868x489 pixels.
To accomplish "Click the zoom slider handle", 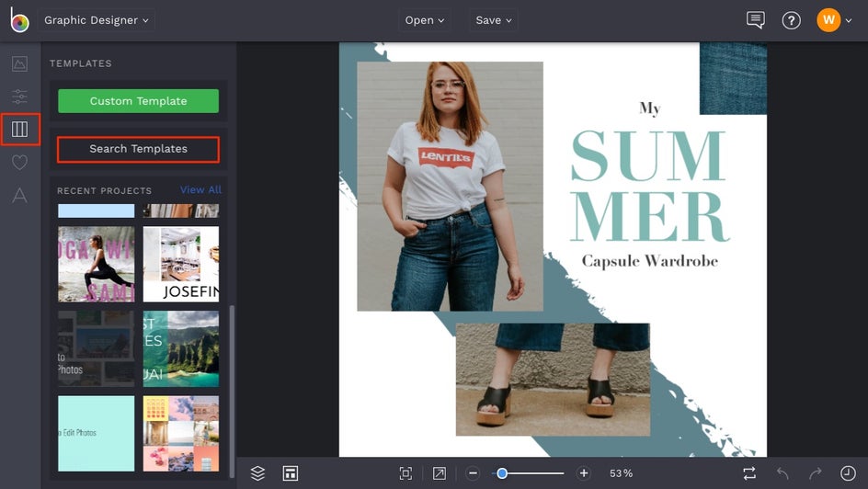I will (502, 473).
